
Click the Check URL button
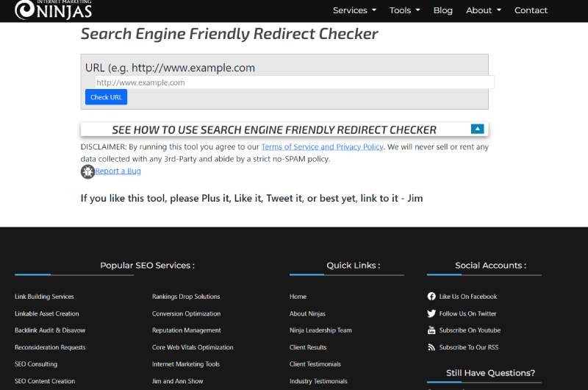106,97
